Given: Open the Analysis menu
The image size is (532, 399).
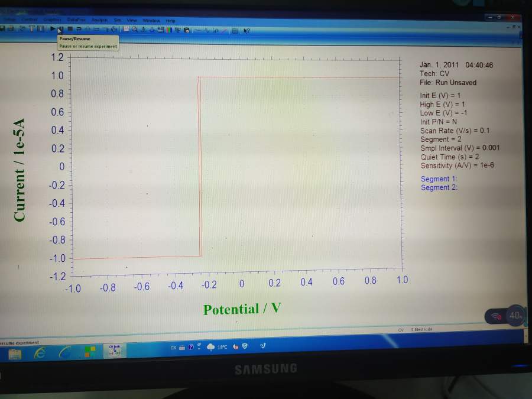Looking at the screenshot, I should coord(99,20).
